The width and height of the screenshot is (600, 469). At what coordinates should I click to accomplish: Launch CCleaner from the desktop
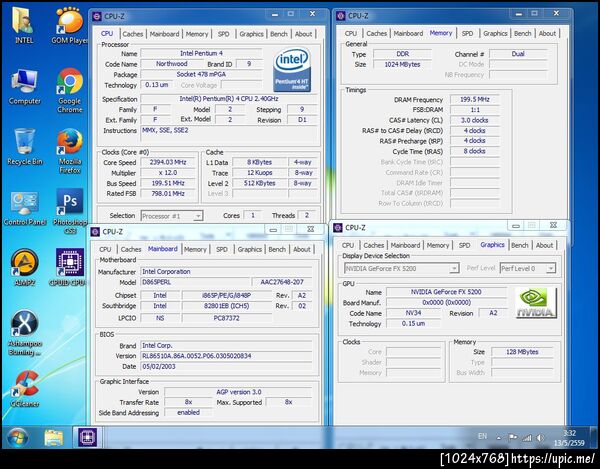coord(24,388)
